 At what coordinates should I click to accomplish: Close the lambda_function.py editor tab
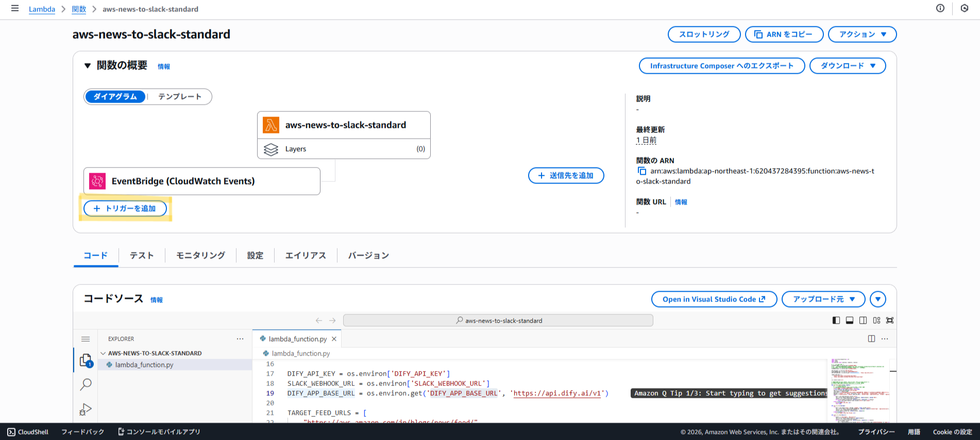(x=334, y=339)
